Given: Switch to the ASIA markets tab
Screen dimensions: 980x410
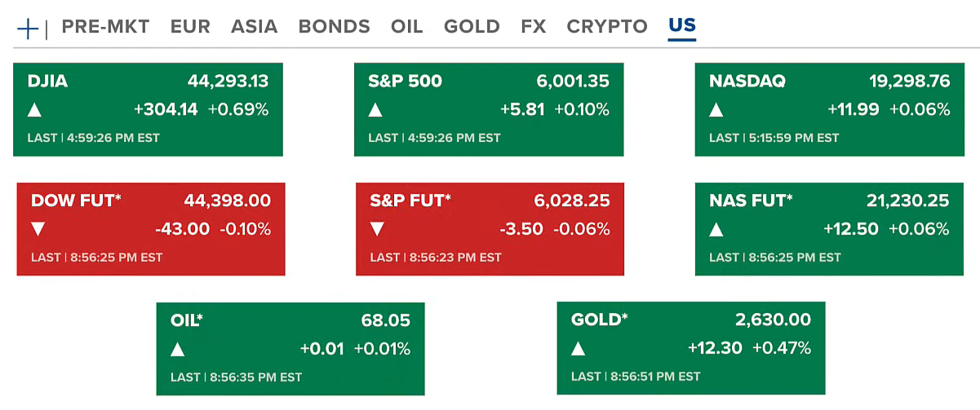Looking at the screenshot, I should (254, 26).
